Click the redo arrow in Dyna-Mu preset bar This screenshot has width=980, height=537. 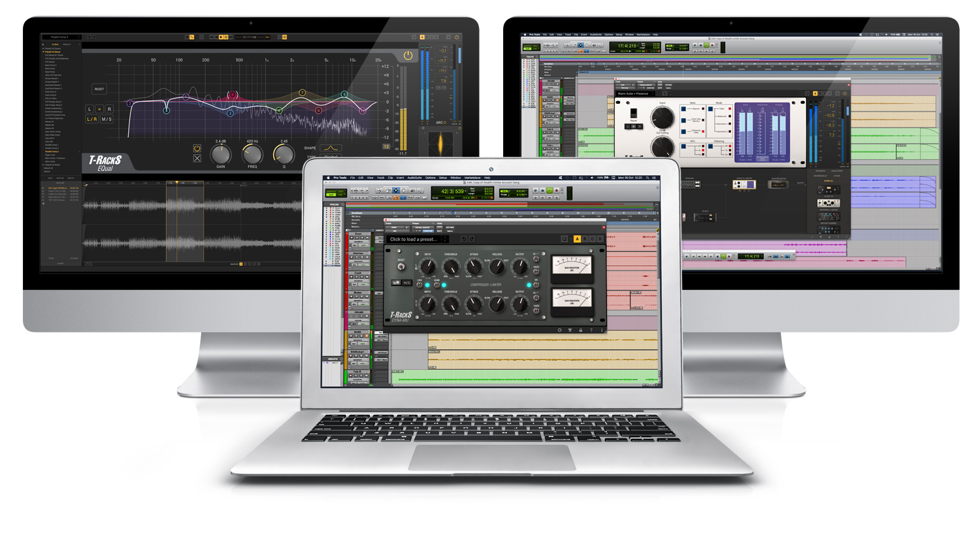[x=472, y=239]
